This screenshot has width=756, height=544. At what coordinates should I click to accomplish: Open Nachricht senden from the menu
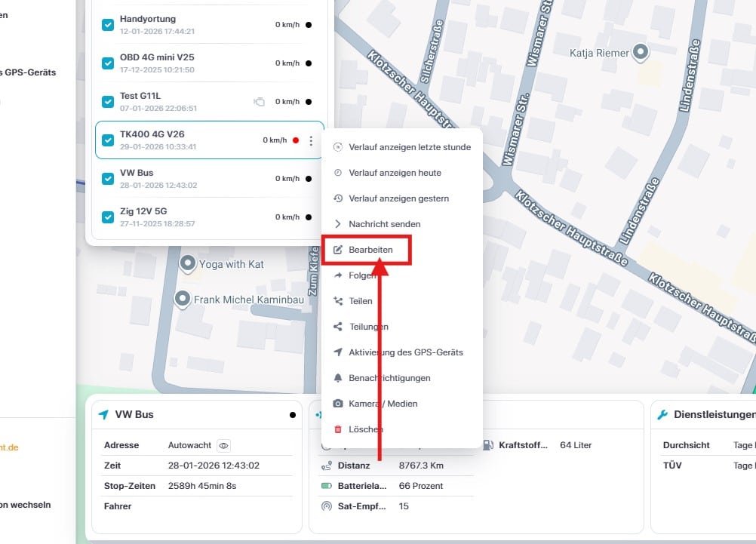click(x=384, y=224)
